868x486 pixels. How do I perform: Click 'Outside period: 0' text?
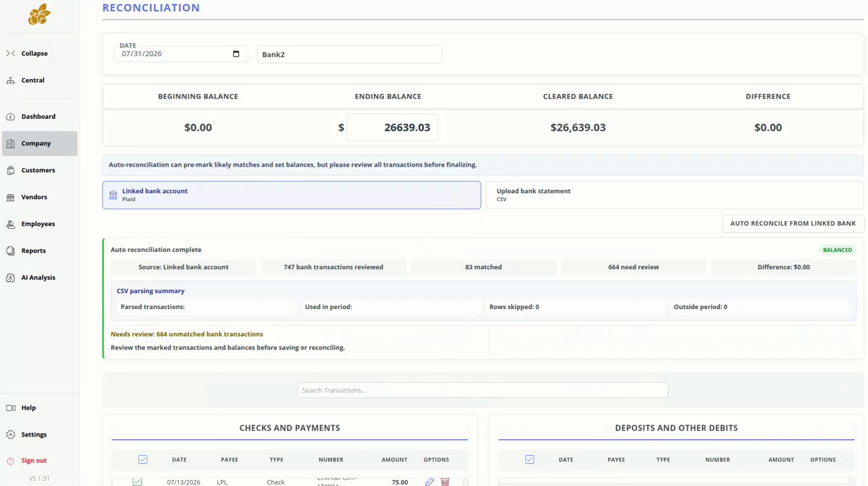click(x=700, y=307)
